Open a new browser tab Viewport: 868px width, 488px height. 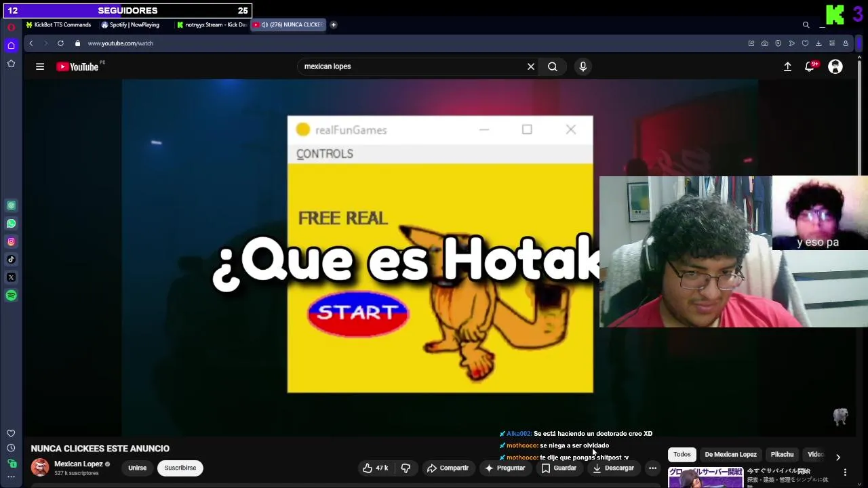point(333,25)
